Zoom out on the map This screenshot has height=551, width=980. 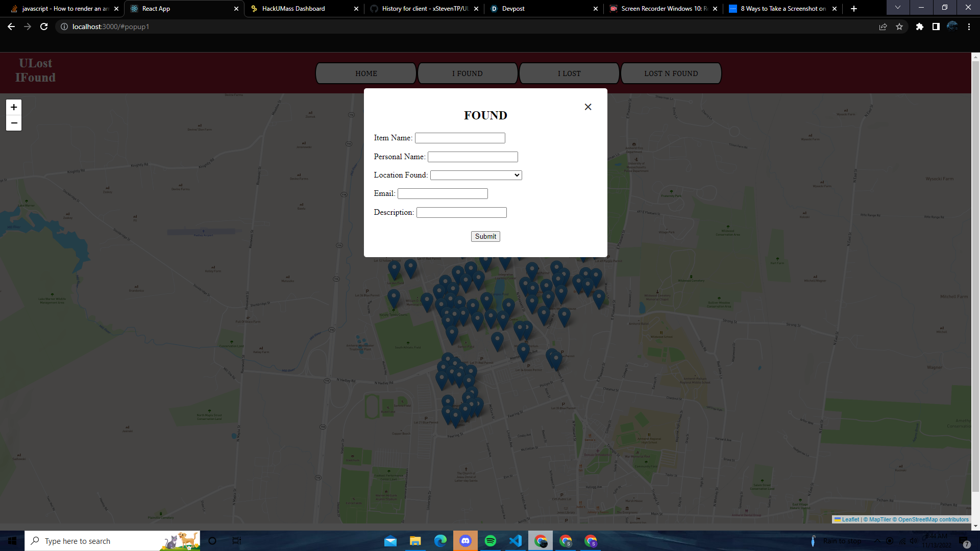tap(14, 123)
